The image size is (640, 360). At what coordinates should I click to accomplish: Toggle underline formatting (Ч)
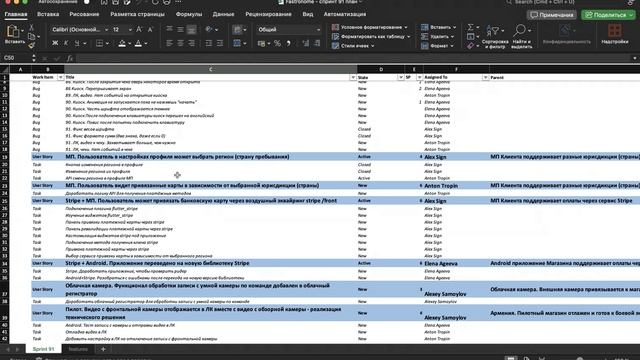(77, 43)
